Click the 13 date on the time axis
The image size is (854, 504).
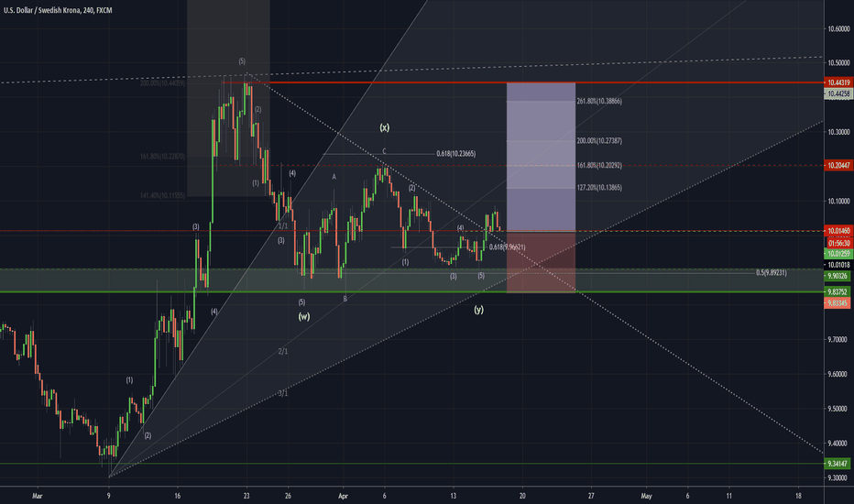454,497
